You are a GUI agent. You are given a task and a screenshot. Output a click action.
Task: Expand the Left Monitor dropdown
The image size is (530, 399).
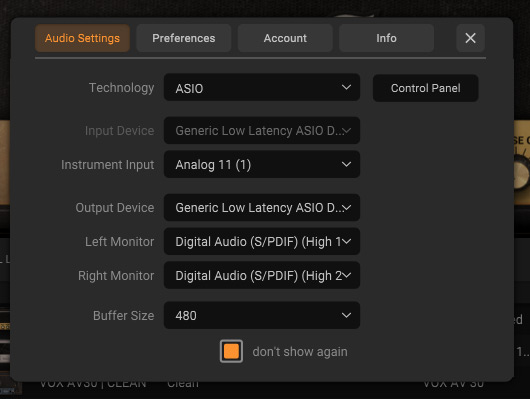click(262, 241)
